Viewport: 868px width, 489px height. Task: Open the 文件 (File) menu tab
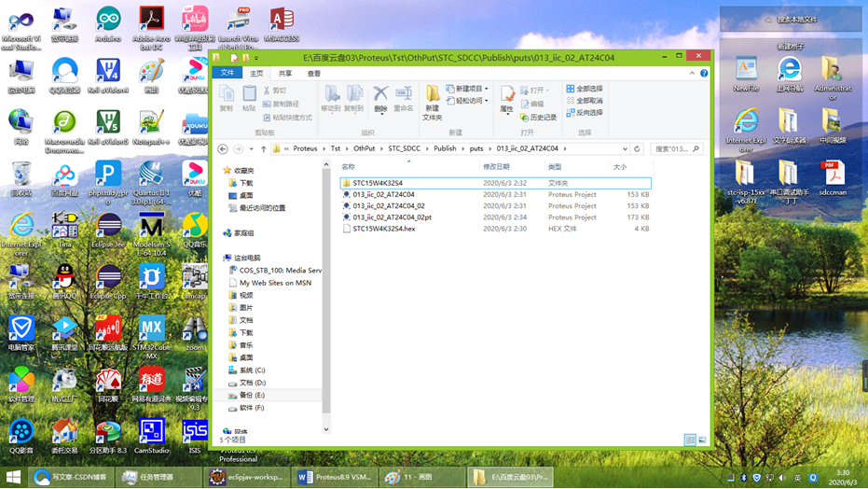click(227, 73)
